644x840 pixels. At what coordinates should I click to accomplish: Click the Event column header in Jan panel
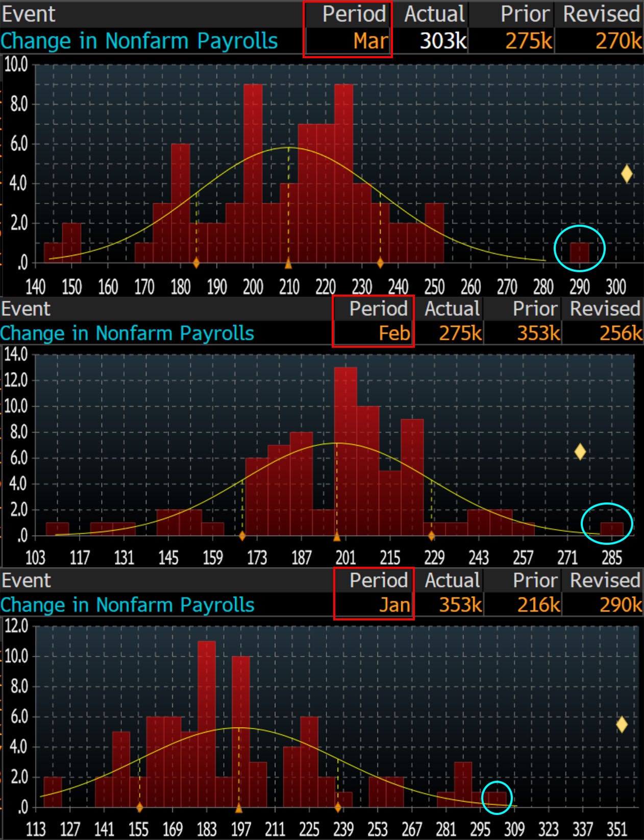coord(26,580)
